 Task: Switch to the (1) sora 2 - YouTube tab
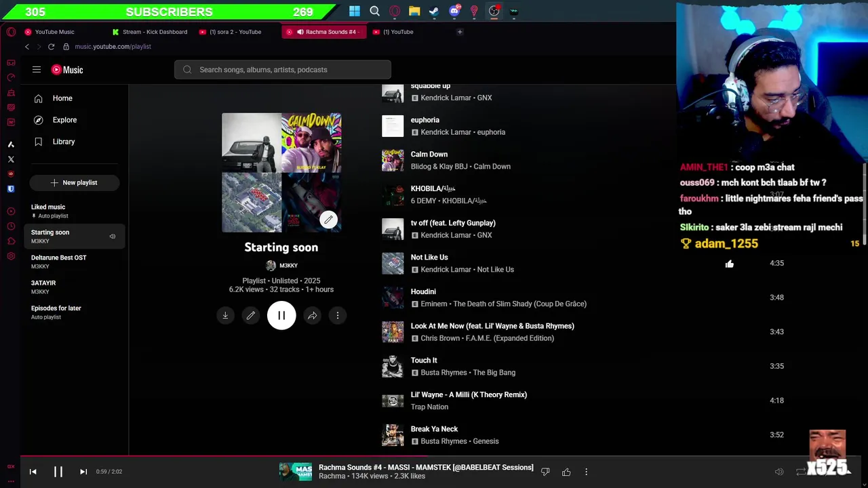pos(235,32)
